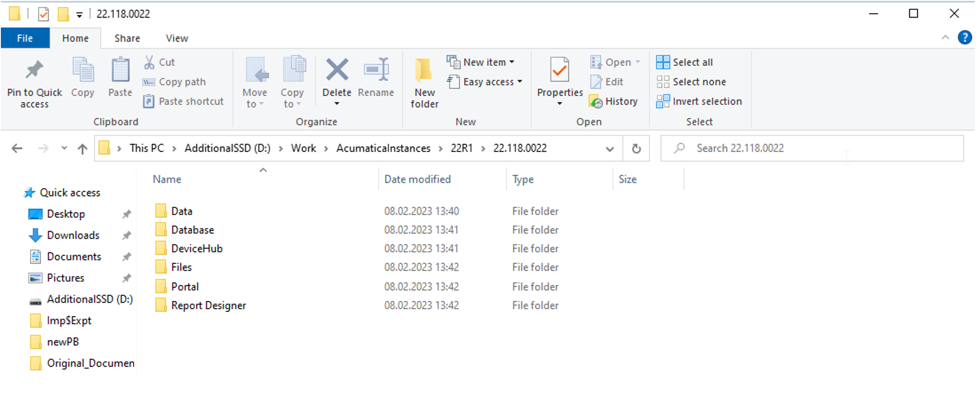Collapse the ribbon using the chevron
Image resolution: width=980 pixels, height=397 pixels.
[x=945, y=38]
